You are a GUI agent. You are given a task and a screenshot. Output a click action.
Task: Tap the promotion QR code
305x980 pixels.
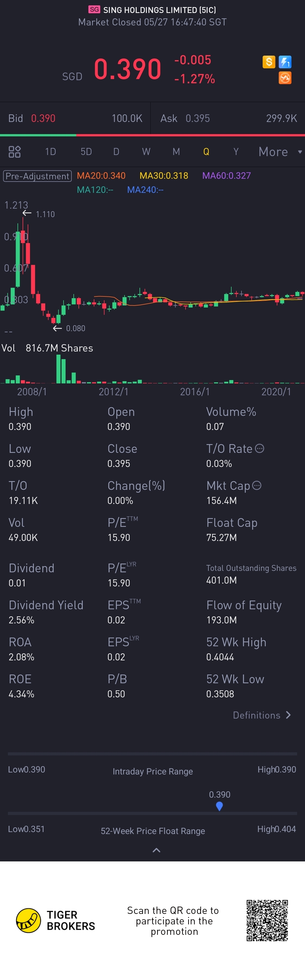267,921
